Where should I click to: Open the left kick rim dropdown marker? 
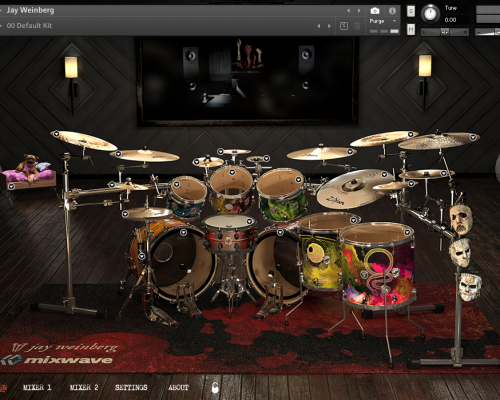pyautogui.click(x=142, y=256)
